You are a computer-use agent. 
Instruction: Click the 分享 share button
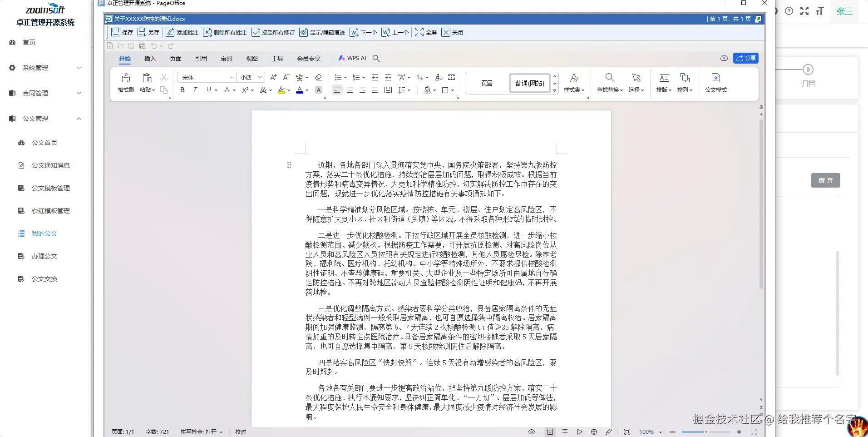[x=745, y=58]
